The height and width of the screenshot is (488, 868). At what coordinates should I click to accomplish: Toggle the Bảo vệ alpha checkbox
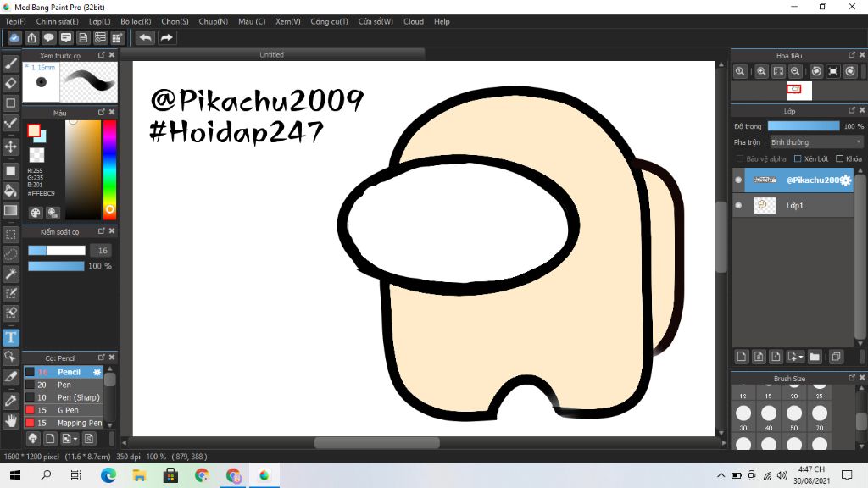click(x=739, y=158)
